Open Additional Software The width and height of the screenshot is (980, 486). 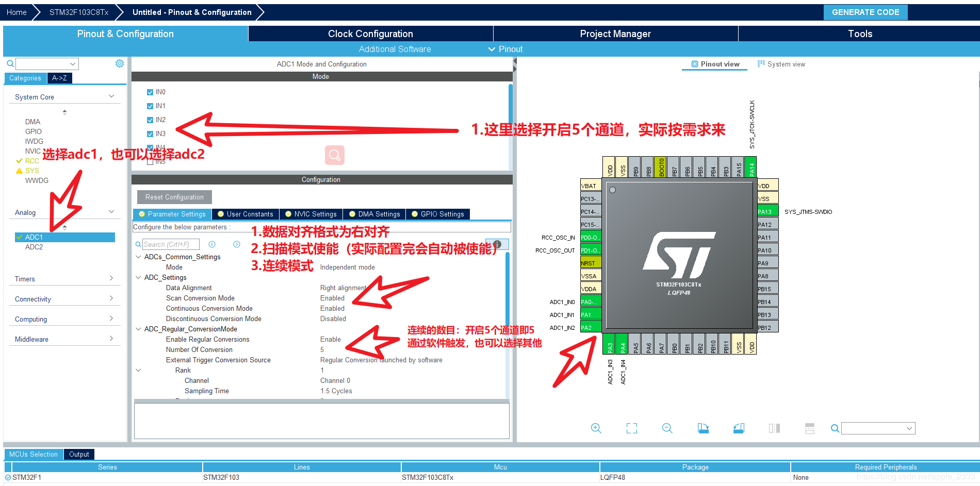(x=395, y=49)
